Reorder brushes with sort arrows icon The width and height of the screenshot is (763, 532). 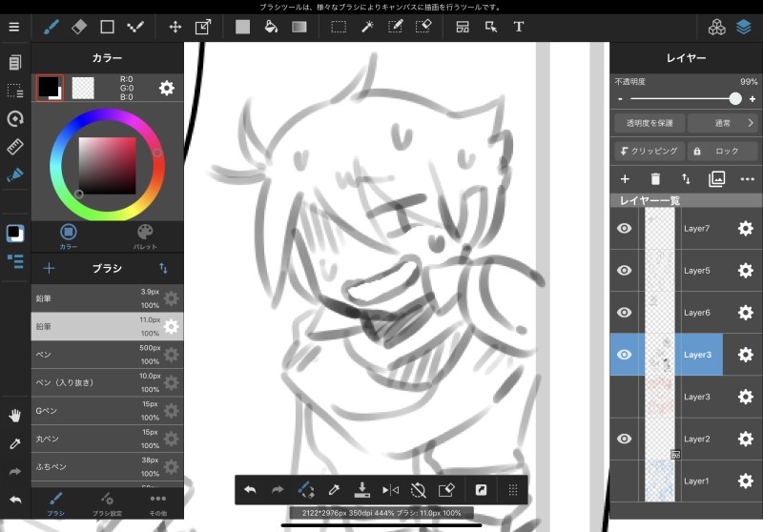click(x=163, y=268)
